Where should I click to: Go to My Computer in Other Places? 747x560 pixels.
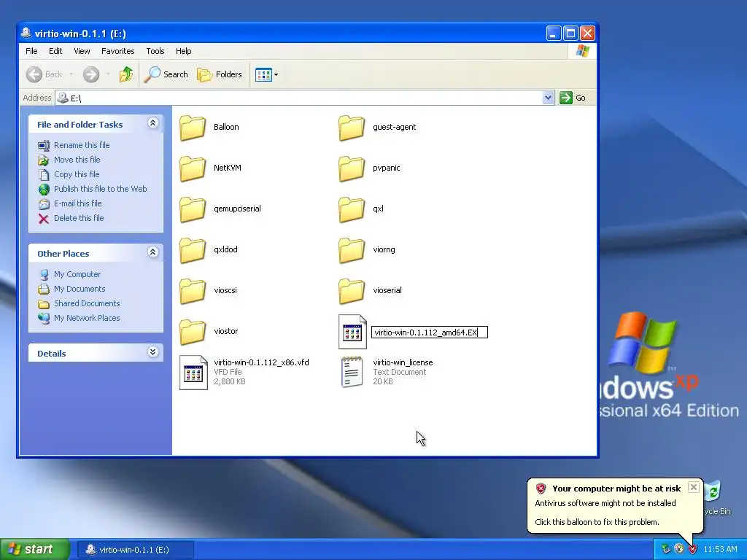[77, 274]
